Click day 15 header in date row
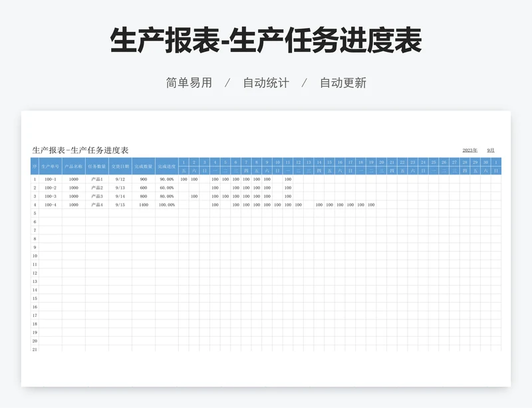This screenshot has width=532, height=408. 329,162
